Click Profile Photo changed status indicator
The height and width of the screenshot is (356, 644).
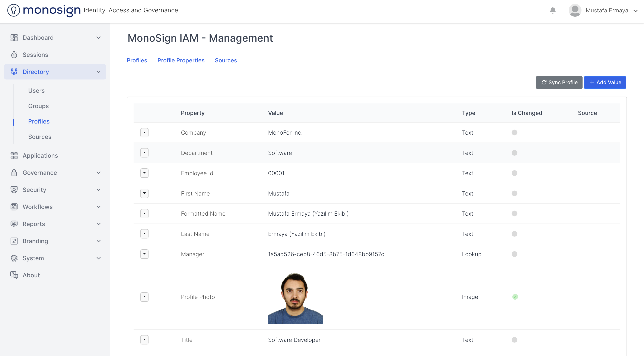[515, 297]
